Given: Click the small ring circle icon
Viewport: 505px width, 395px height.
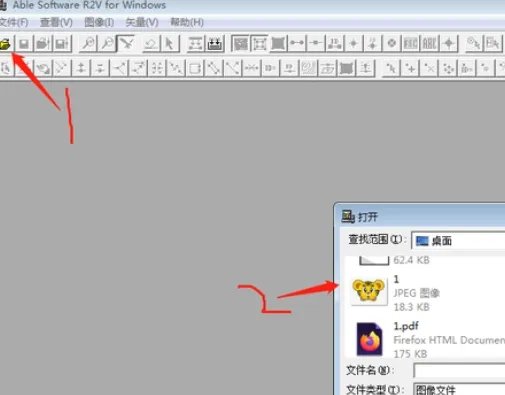Looking at the screenshot, I should (392, 44).
